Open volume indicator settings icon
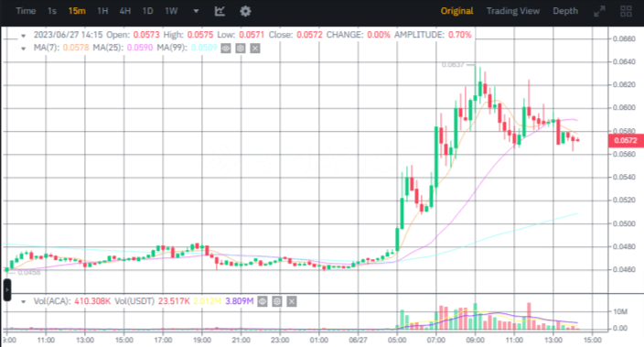 click(277, 302)
